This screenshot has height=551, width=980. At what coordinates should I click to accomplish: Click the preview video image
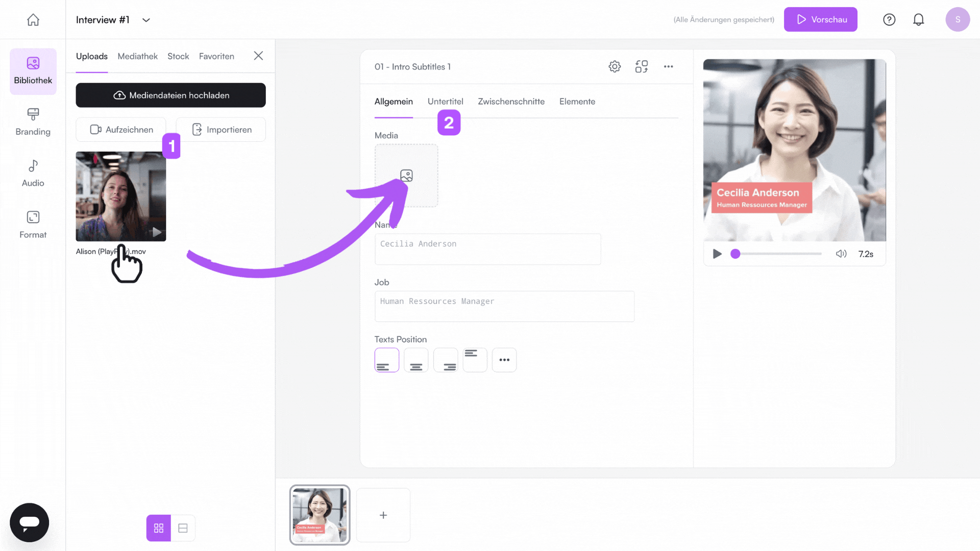[795, 150]
